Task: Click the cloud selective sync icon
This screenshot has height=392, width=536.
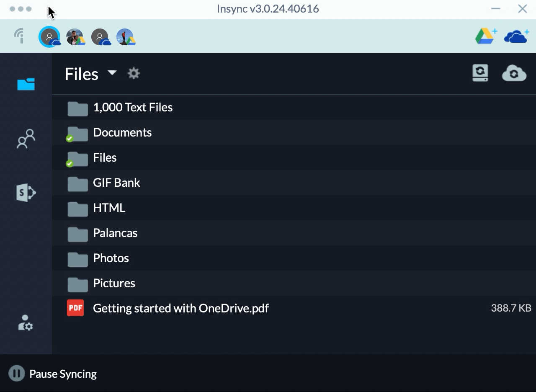Action: pos(514,73)
